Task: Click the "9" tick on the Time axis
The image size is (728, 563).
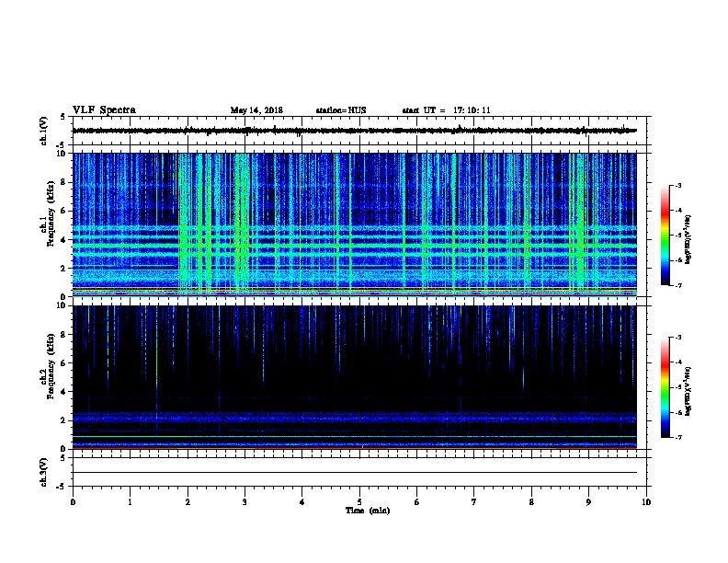Action: pos(588,502)
